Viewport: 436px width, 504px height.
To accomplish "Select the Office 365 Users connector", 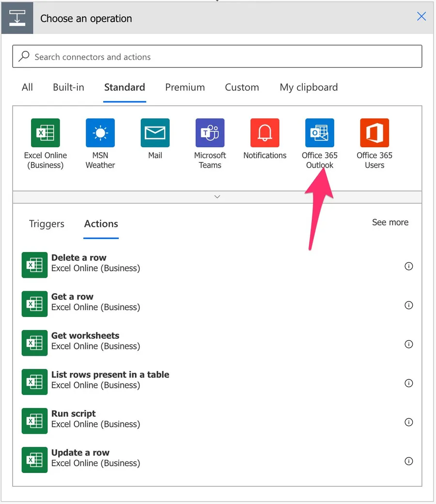I will click(x=374, y=133).
